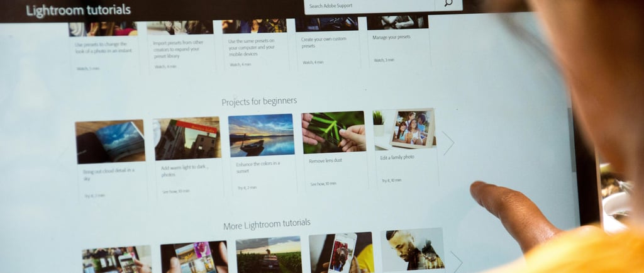The height and width of the screenshot is (273, 644).
Task: Open the Lightroom tutorials heading link
Action: 79,10
